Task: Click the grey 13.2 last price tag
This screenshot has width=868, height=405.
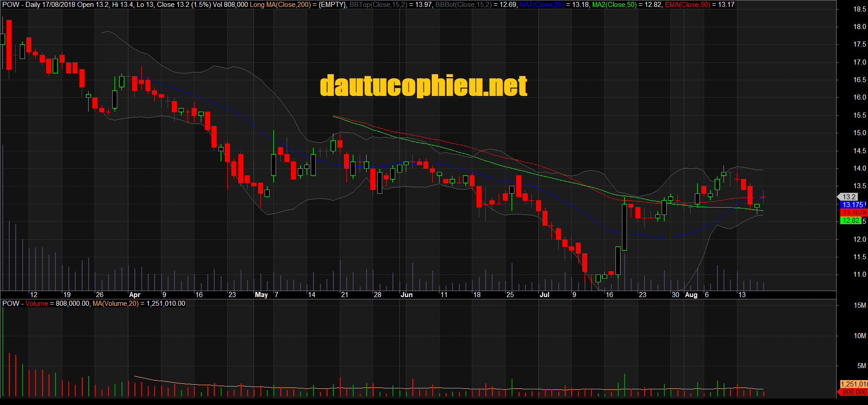Action: tap(849, 197)
